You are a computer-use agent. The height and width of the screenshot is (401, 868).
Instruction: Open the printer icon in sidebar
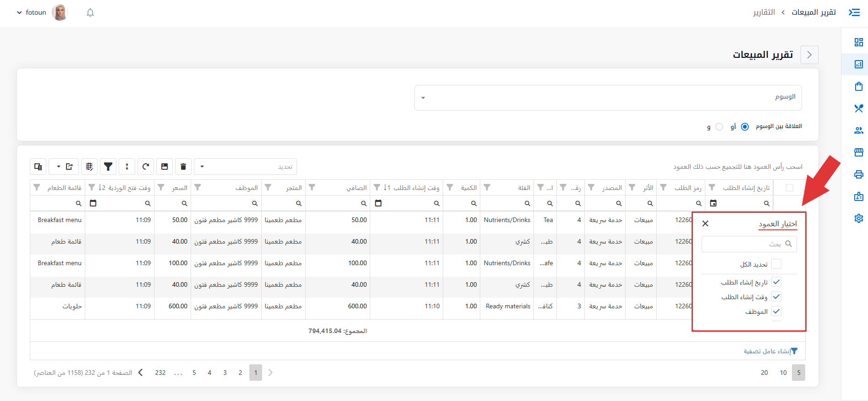tap(859, 174)
